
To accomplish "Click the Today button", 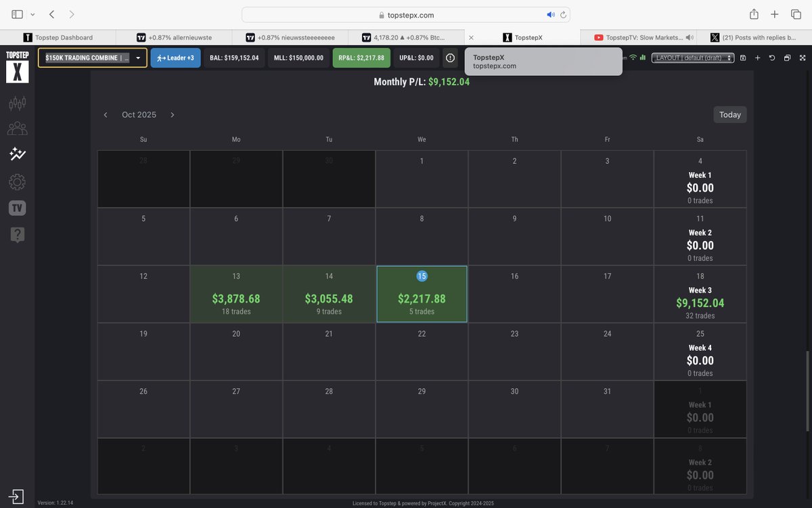I will tap(730, 114).
